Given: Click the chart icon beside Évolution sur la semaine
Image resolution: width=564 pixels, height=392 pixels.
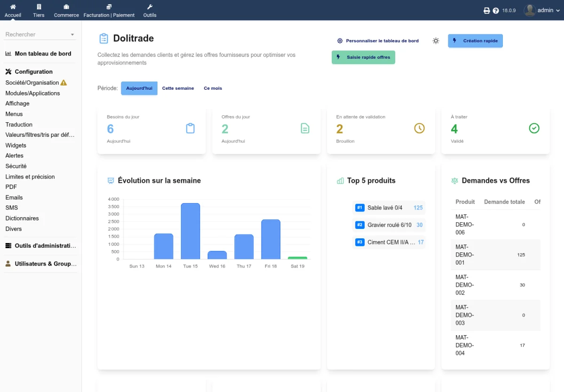Looking at the screenshot, I should tap(111, 180).
